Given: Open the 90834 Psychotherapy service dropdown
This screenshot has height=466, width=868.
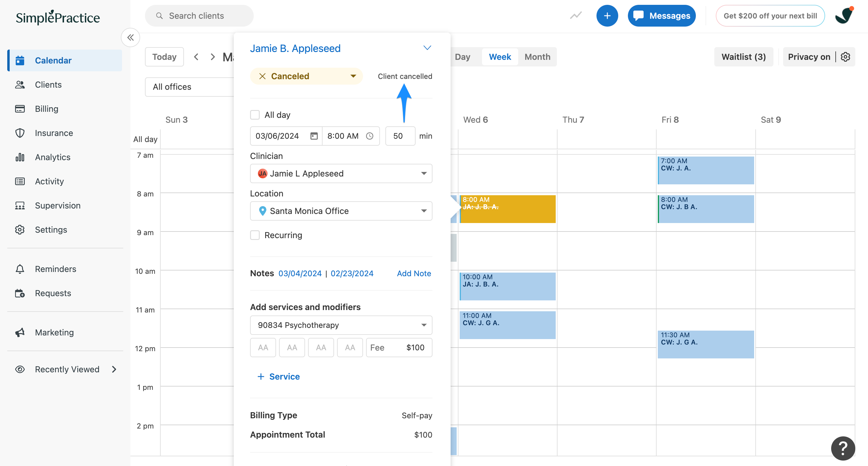Looking at the screenshot, I should [341, 325].
